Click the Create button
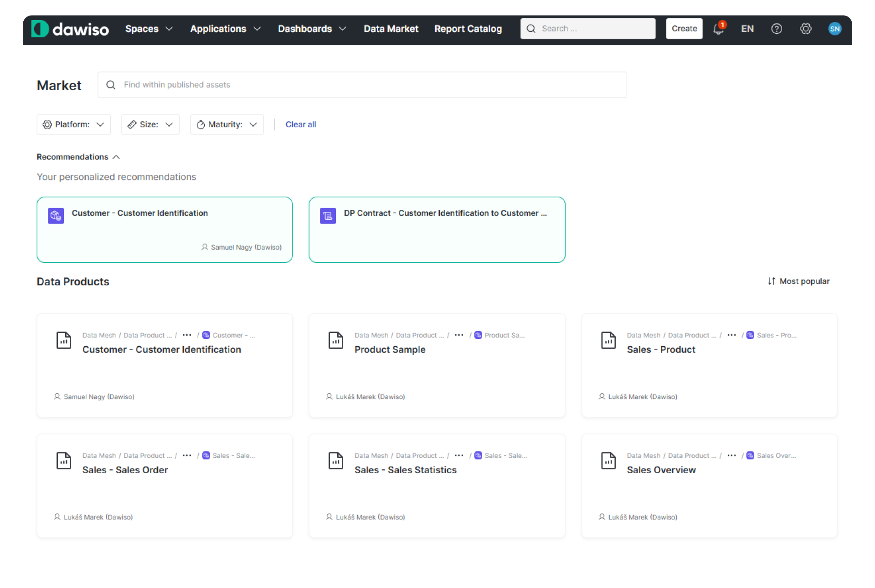875x588 pixels. tap(684, 28)
